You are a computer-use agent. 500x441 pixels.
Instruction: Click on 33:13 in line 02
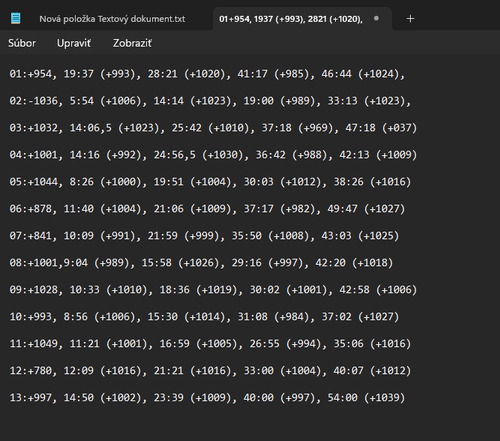342,101
